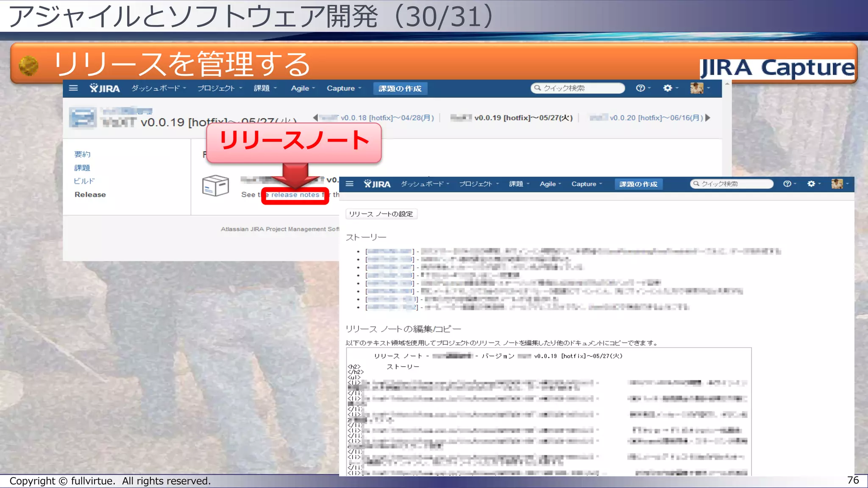Click 課題の作成 button in back window
Viewport: 868px width, 488px height.
pyautogui.click(x=400, y=89)
